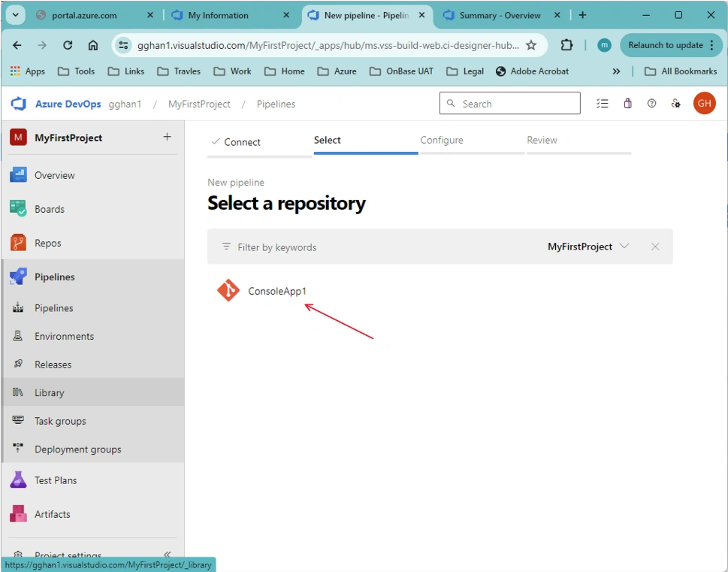This screenshot has height=572, width=728.
Task: Open the All Bookmarks folder
Action: click(681, 71)
